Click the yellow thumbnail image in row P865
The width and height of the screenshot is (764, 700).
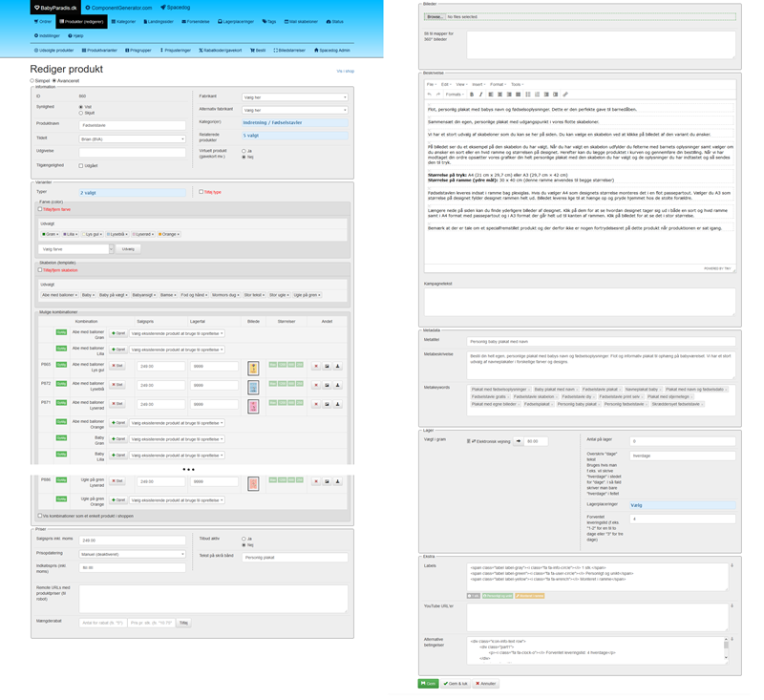(x=253, y=367)
